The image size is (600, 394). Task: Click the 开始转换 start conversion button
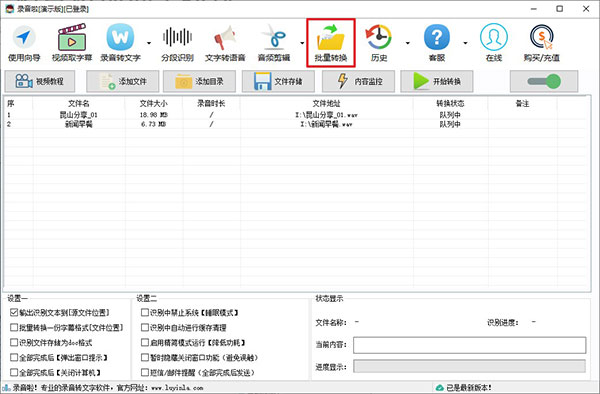437,81
